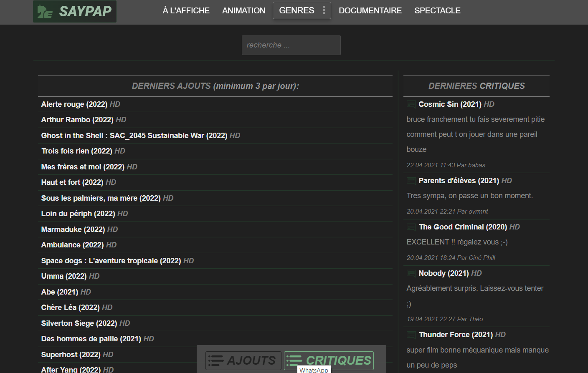The height and width of the screenshot is (373, 588).
Task: Go to the ANIMATION section
Action: 244,10
